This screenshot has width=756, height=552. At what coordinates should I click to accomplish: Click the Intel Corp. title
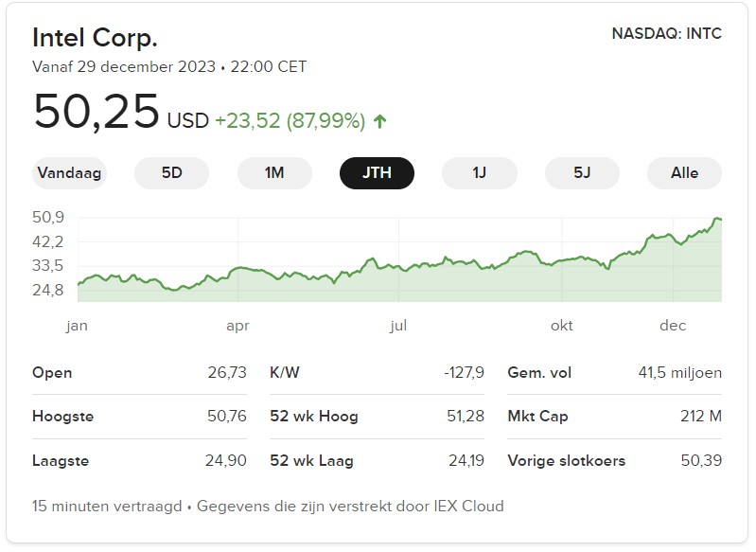95,38
